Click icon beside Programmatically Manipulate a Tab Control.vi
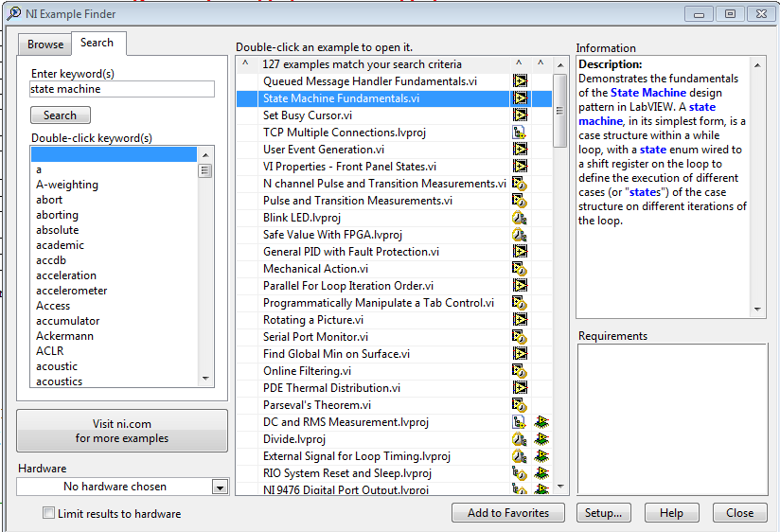 pyautogui.click(x=520, y=303)
